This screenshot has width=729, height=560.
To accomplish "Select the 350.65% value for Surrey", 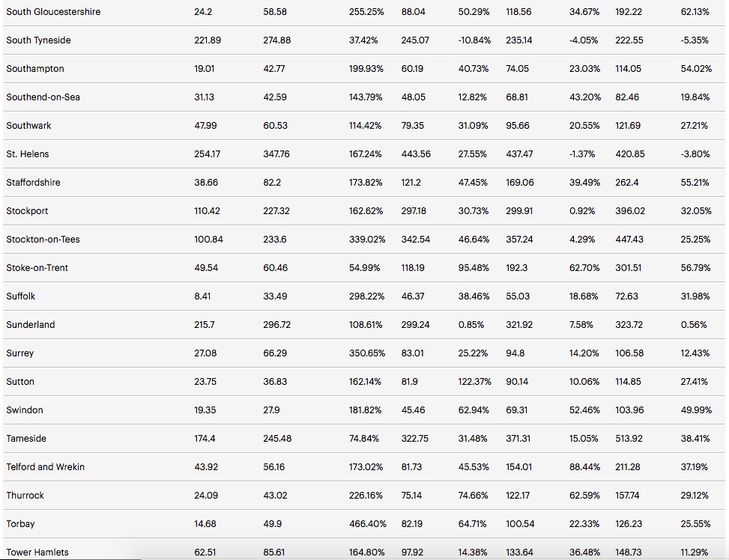I will click(x=366, y=353).
